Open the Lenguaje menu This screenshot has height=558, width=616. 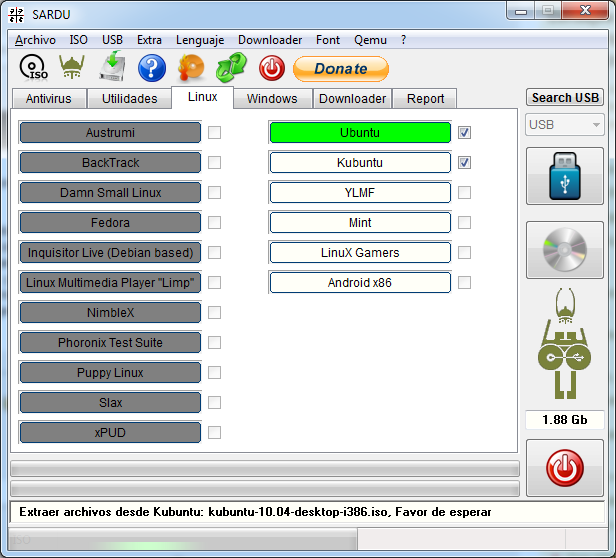pyautogui.click(x=200, y=40)
